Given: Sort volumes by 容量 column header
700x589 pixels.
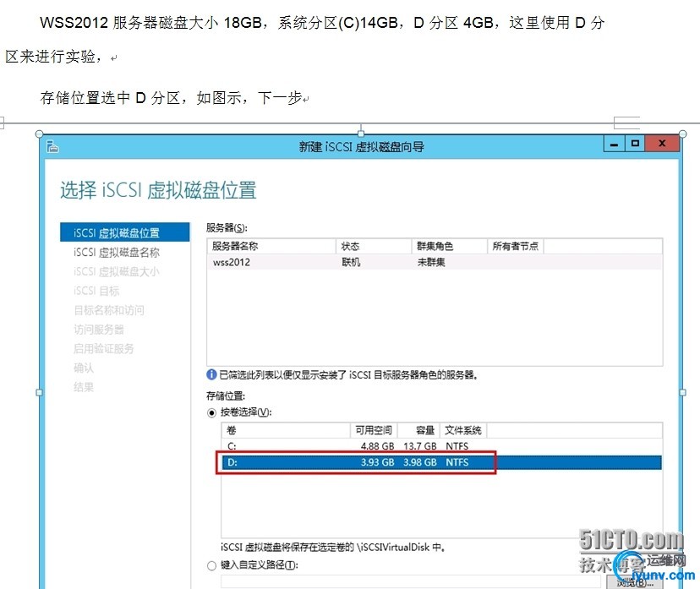Looking at the screenshot, I should click(419, 430).
